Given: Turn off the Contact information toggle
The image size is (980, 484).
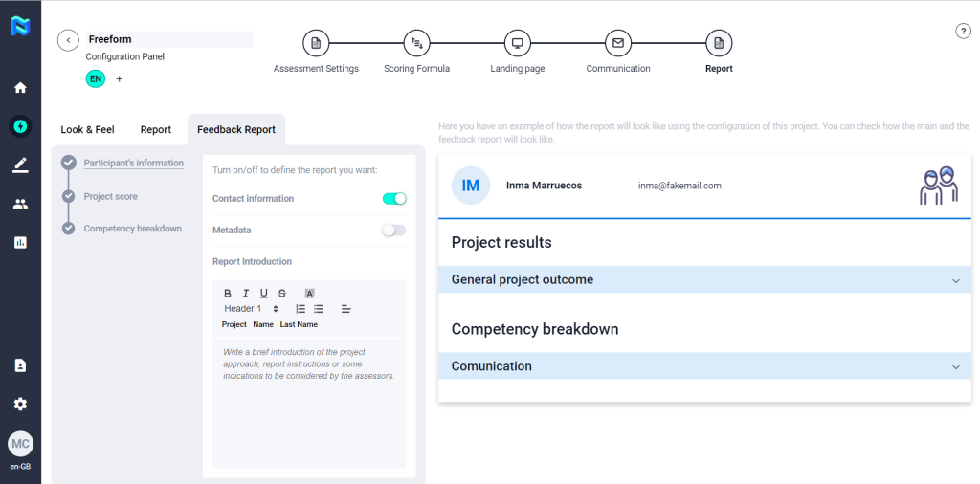Looking at the screenshot, I should pyautogui.click(x=394, y=199).
